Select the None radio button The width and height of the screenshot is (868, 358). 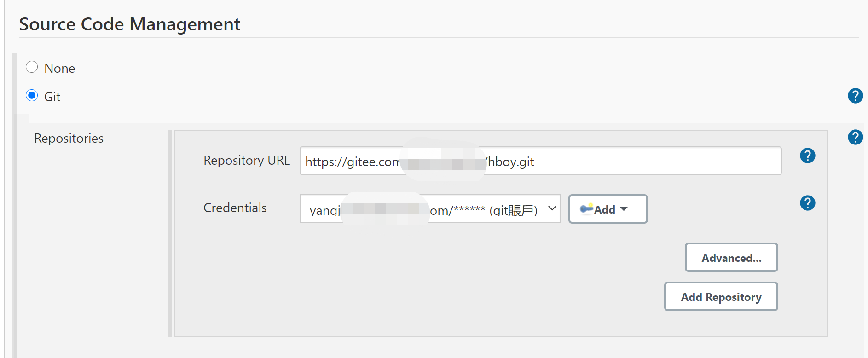tap(32, 67)
